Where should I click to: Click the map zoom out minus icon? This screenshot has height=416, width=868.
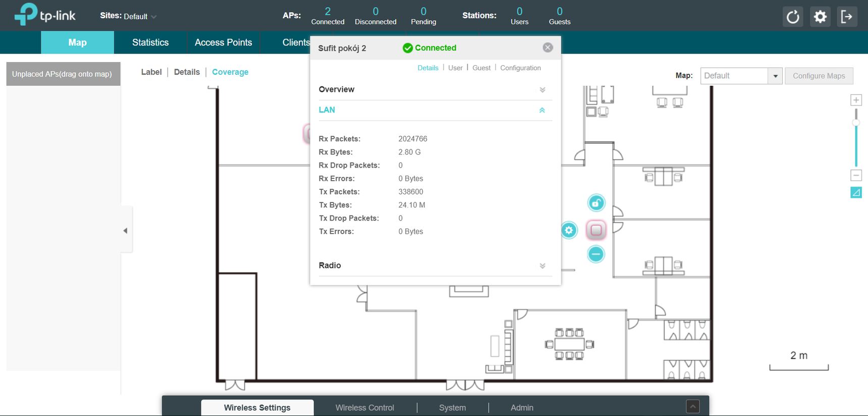click(856, 175)
